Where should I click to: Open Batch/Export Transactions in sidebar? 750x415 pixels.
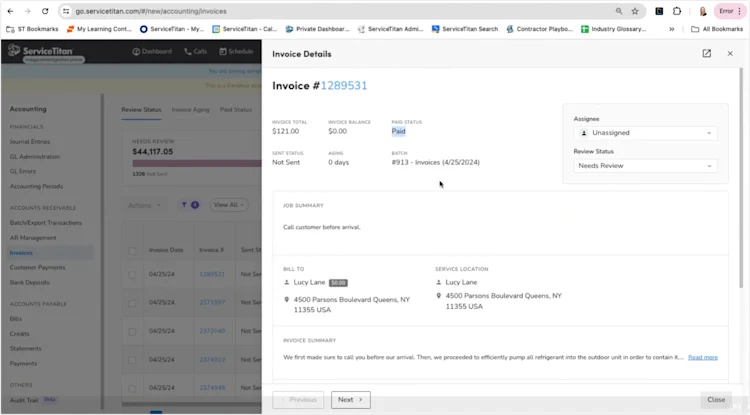(45, 223)
